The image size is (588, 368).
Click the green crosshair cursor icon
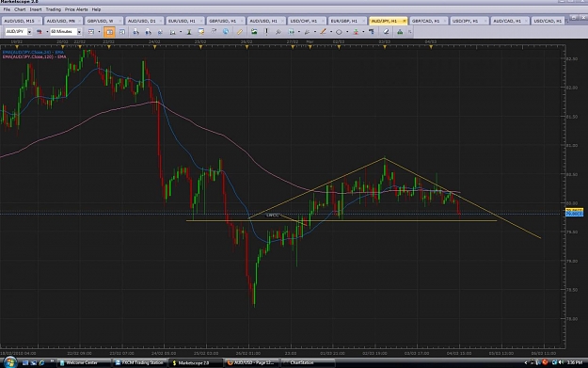(x=292, y=31)
